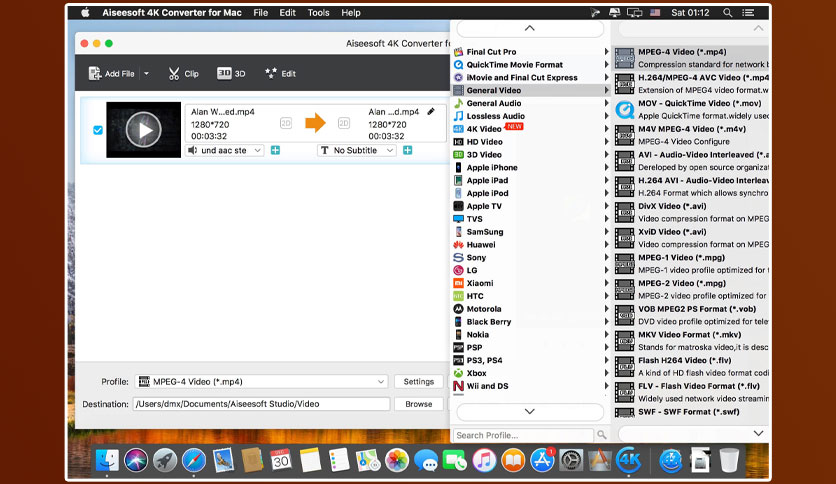Viewport: 836px width, 484px height.
Task: Open the No Subtitle dropdown
Action: click(357, 150)
